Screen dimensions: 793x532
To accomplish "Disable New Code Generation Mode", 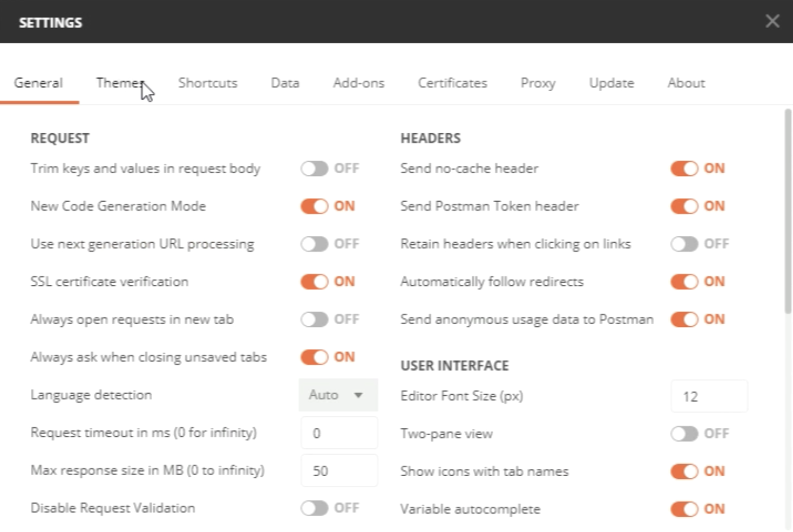I will click(x=314, y=206).
